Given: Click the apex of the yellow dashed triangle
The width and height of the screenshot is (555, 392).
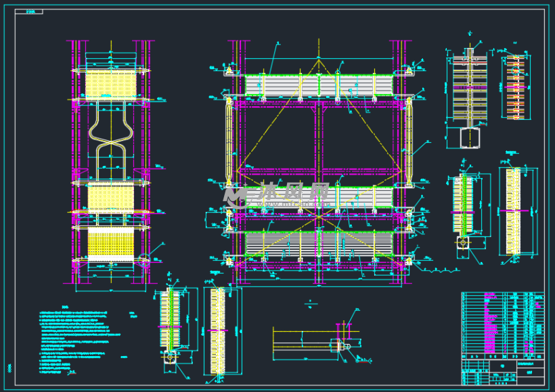Looking at the screenshot, I should (x=319, y=60).
